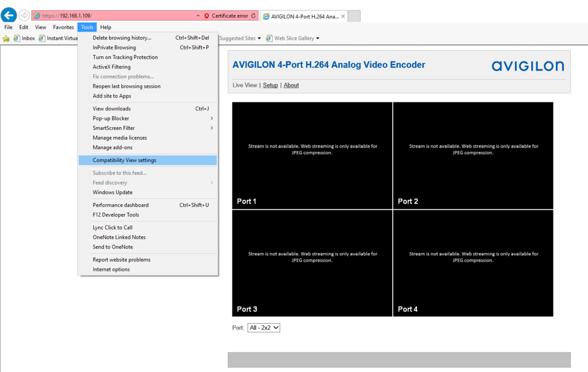Open a new blank browser tab
The image size is (588, 372).
(x=354, y=17)
